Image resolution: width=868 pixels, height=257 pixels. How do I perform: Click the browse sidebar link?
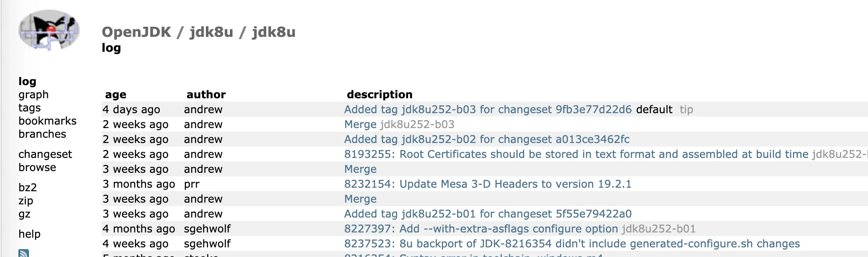[x=37, y=168]
